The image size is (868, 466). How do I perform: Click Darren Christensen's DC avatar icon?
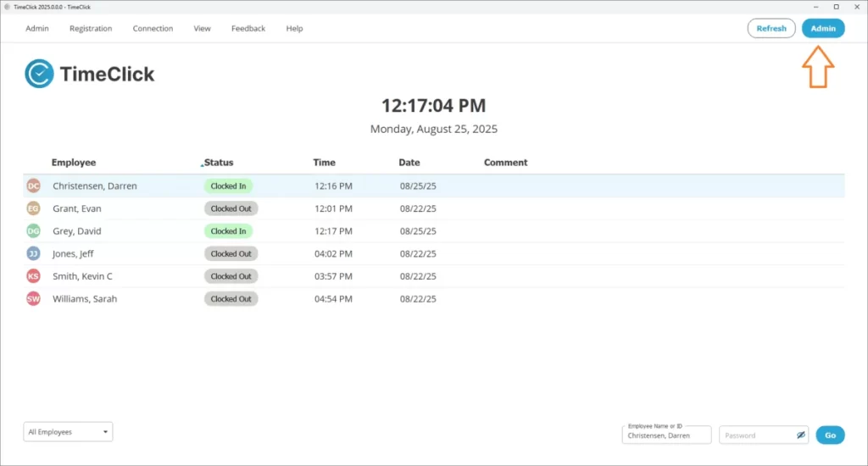tap(33, 186)
